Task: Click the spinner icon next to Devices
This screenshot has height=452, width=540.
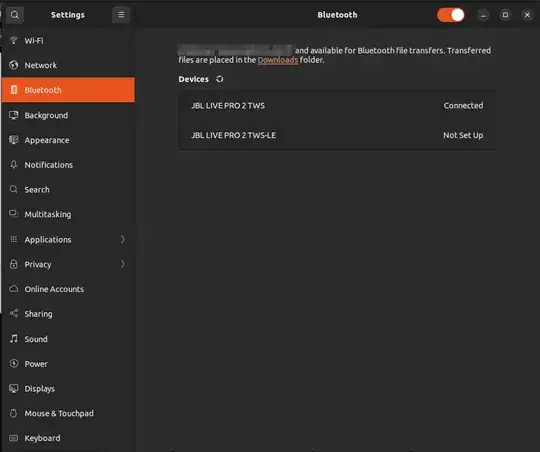Action: (x=220, y=79)
